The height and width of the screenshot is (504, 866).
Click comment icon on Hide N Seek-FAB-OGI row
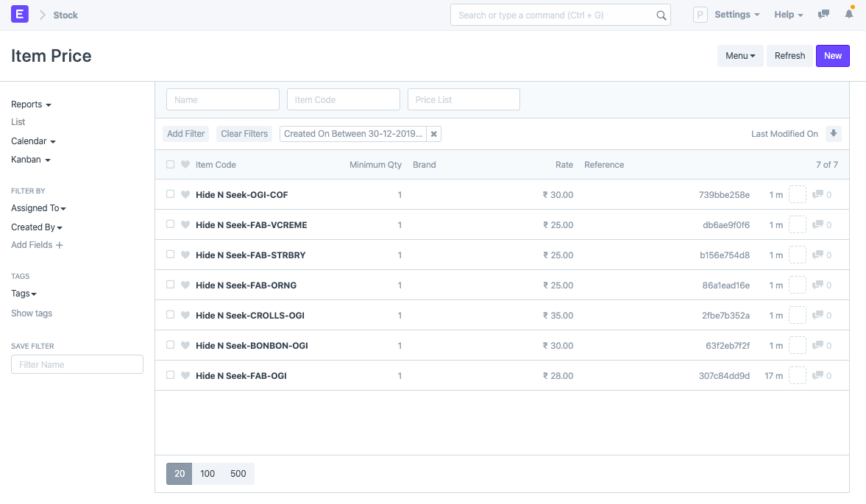point(818,375)
